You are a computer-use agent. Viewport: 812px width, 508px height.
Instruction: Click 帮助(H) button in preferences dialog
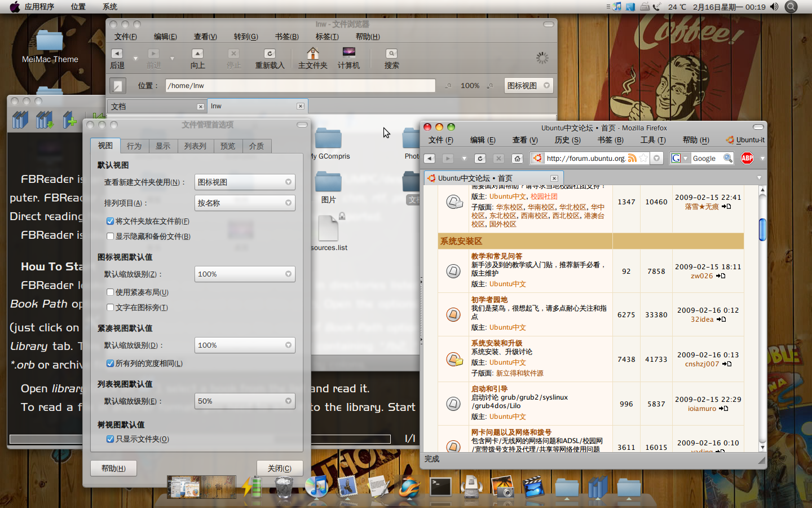(113, 468)
